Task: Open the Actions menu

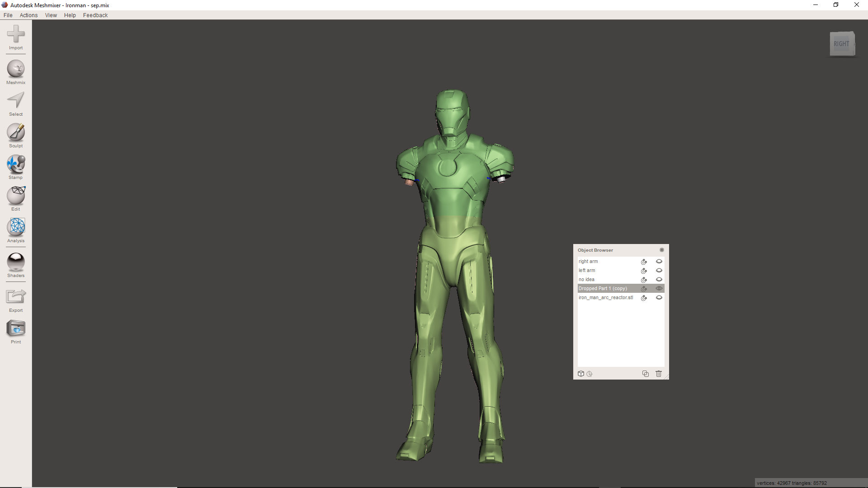Action: click(x=28, y=15)
